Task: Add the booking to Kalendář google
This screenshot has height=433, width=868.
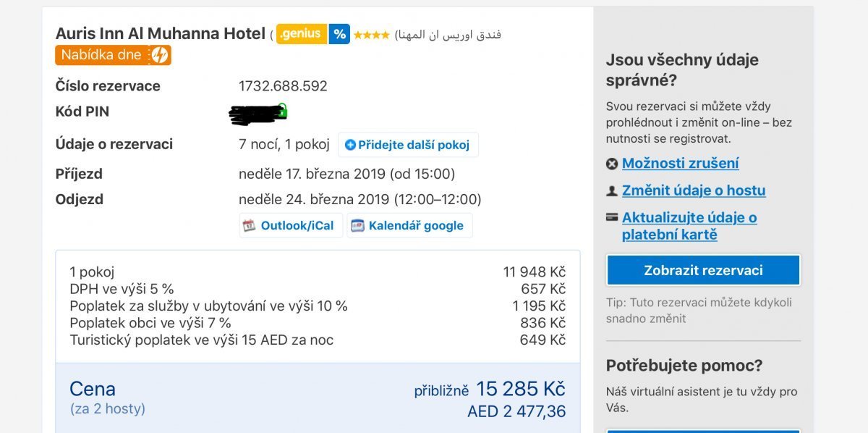Action: pyautogui.click(x=415, y=225)
